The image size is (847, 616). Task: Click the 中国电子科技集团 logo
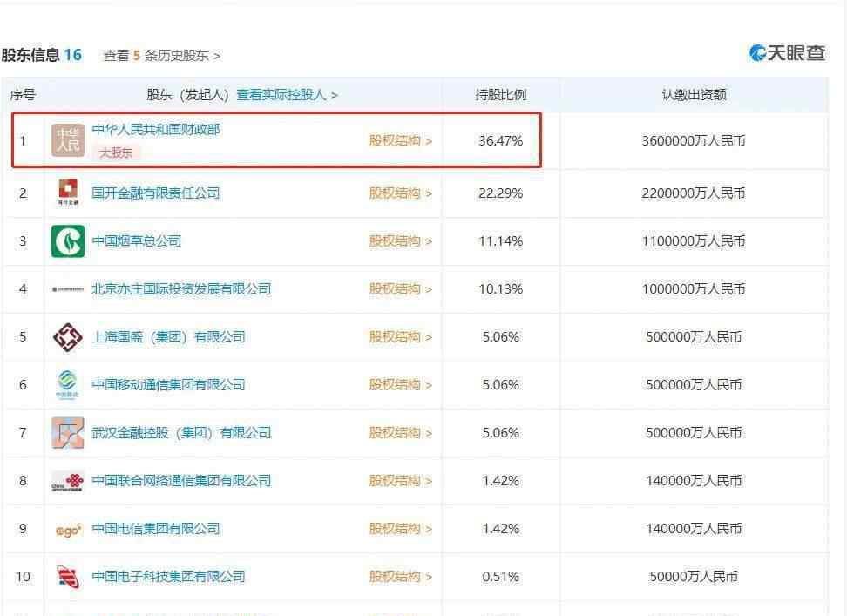(67, 577)
